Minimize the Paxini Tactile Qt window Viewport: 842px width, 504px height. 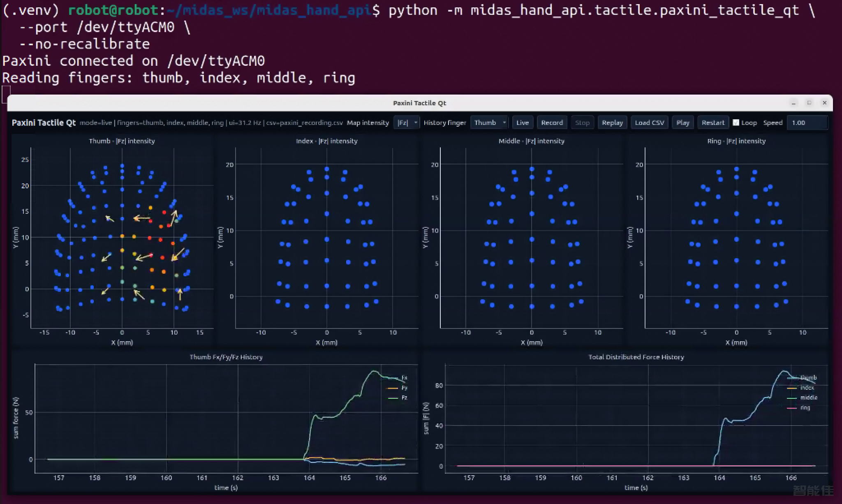(794, 103)
